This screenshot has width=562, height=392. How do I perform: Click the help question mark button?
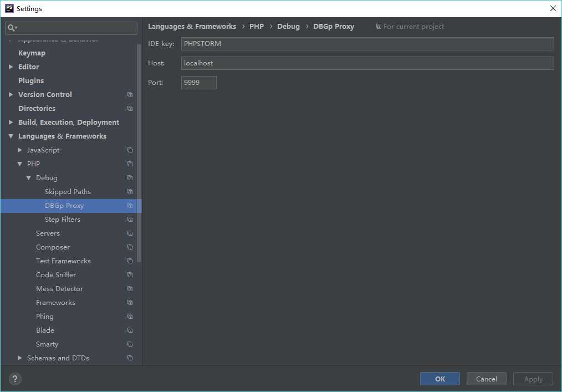(x=15, y=379)
